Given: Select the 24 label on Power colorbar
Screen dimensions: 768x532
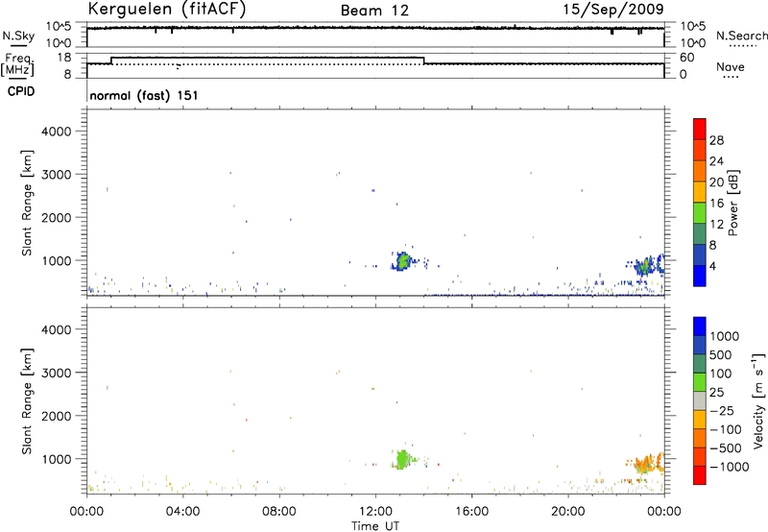Looking at the screenshot, I should point(716,161).
